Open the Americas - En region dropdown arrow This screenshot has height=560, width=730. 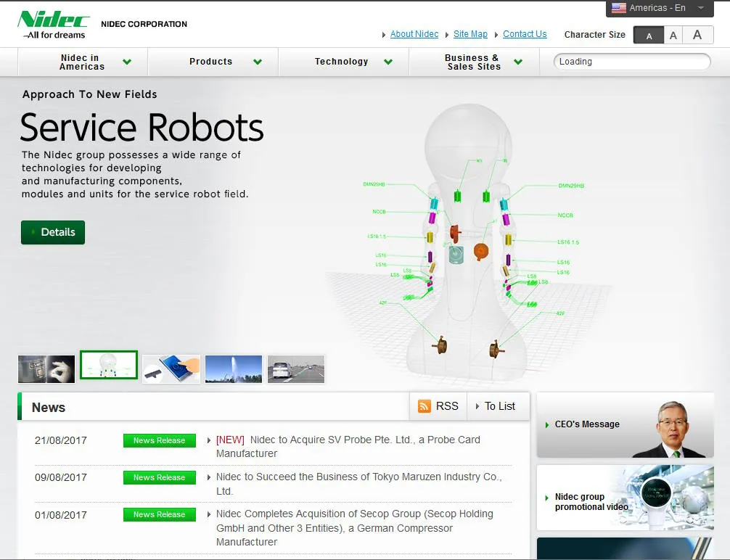[x=700, y=8]
